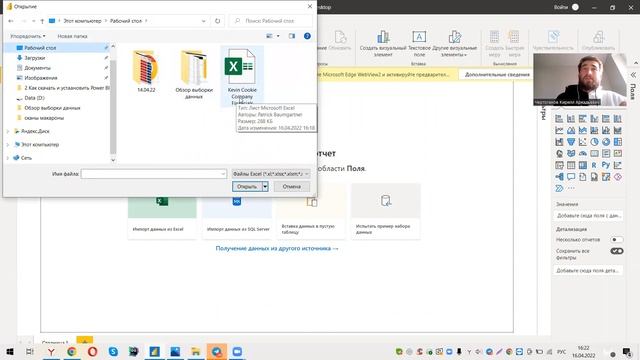Choose the Stacked bar chart visual
Image resolution: width=640 pixels, height=360 pixels.
559,119
